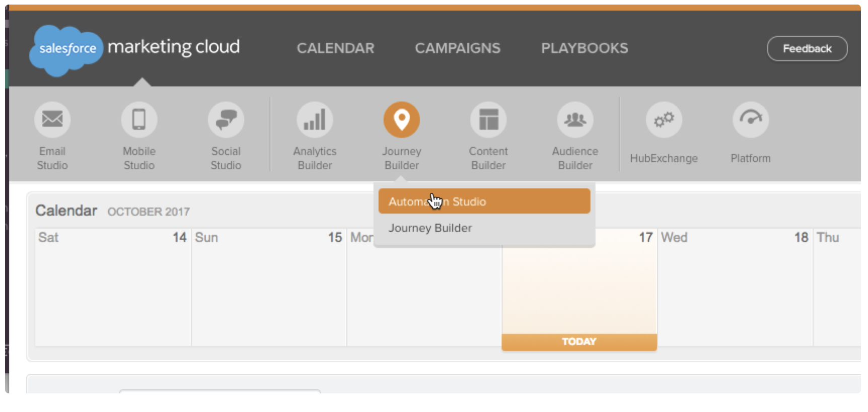Open the Content Builder layout icon
The width and height of the screenshot is (868, 412).
pos(488,119)
